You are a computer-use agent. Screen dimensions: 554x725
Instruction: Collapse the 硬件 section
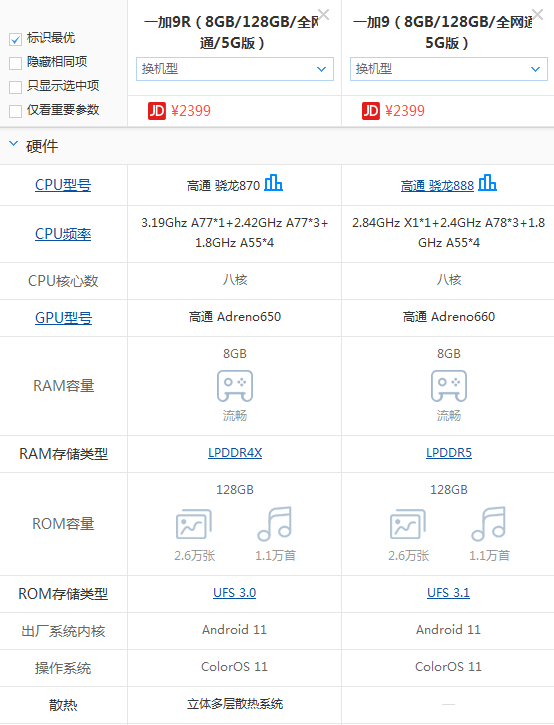(x=13, y=144)
